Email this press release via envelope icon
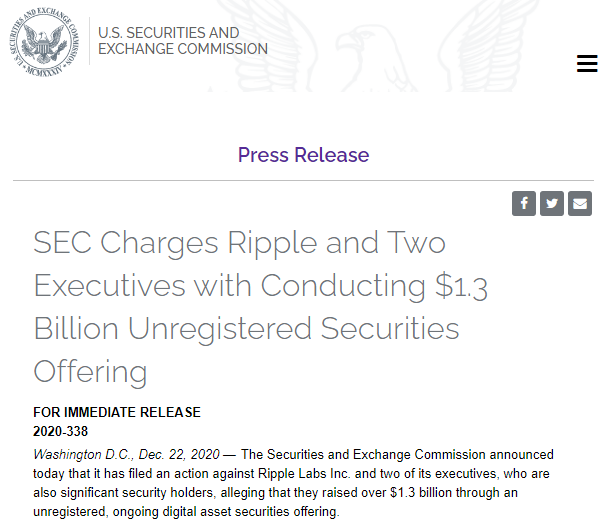This screenshot has height=528, width=610. click(580, 204)
